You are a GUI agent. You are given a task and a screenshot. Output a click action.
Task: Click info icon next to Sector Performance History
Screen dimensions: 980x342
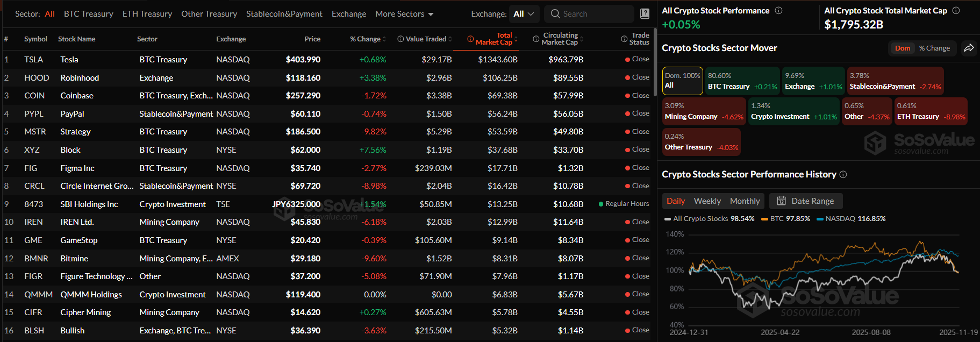(x=843, y=174)
